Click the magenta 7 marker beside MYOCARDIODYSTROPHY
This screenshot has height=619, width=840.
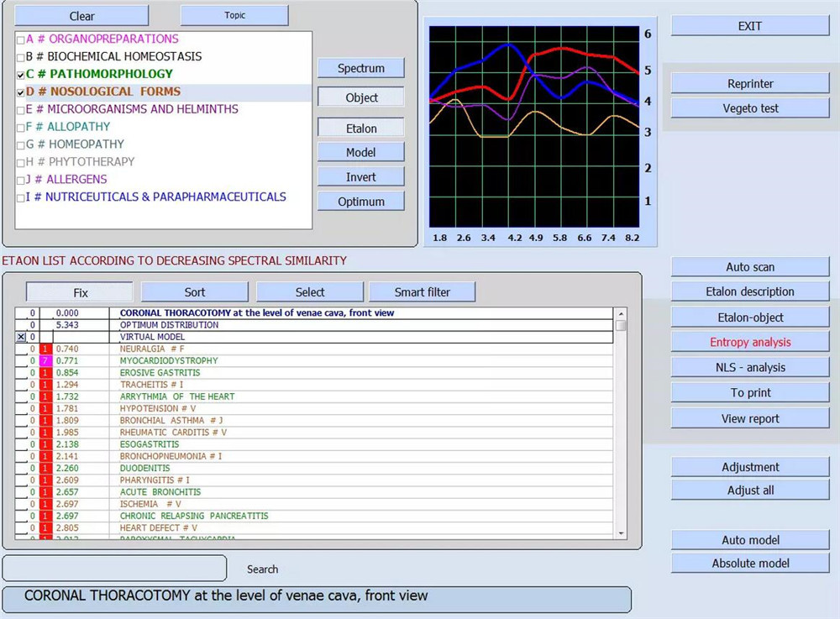click(47, 361)
